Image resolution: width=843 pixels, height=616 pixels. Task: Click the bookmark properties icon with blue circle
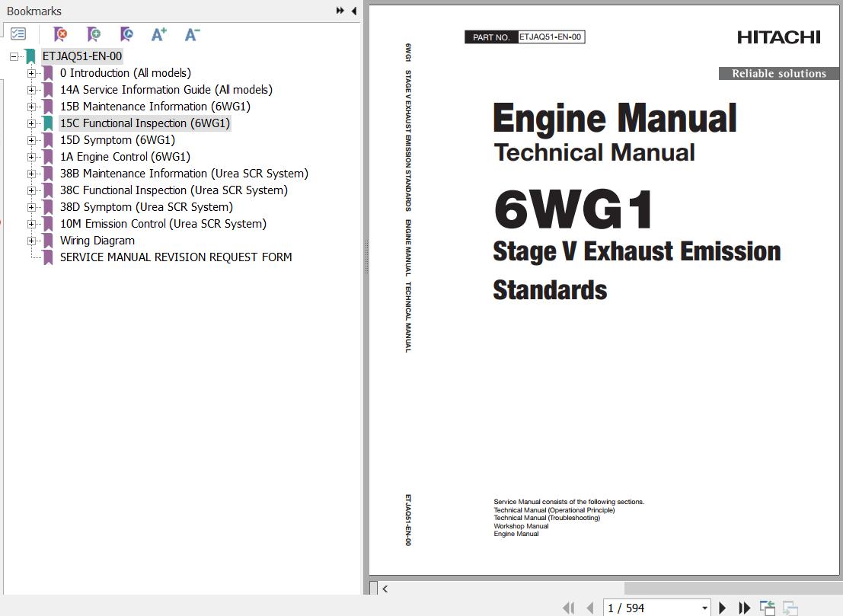point(126,34)
